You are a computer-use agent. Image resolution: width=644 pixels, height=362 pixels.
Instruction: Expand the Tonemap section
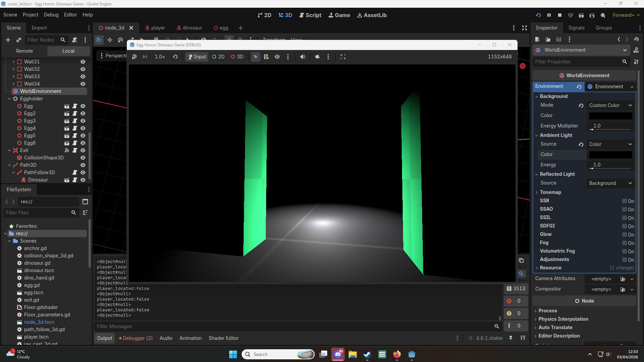pos(550,192)
